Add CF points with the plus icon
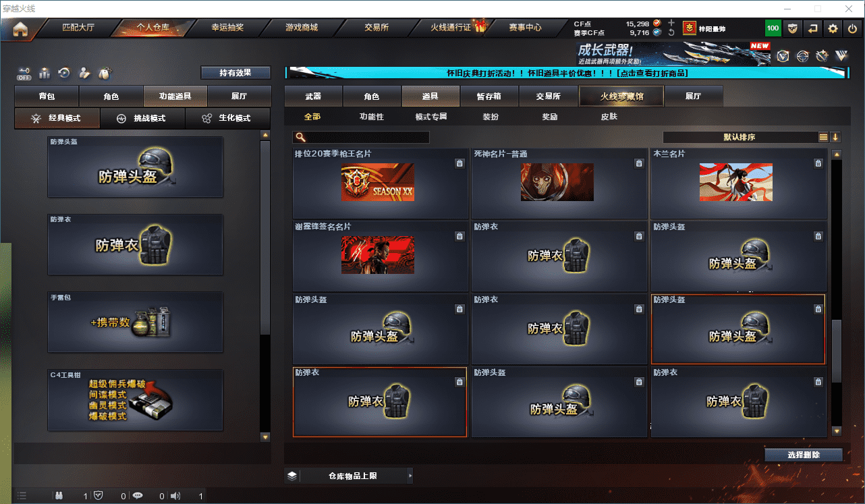865x504 pixels. pos(671,24)
